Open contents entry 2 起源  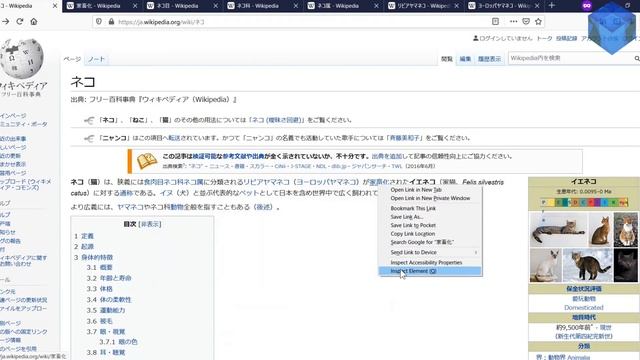(x=84, y=247)
